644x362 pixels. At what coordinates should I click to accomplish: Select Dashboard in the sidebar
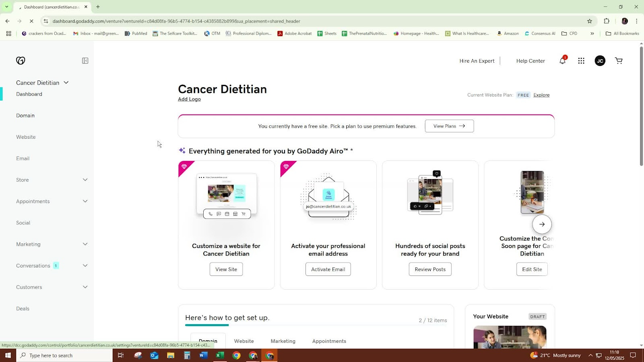pos(29,94)
